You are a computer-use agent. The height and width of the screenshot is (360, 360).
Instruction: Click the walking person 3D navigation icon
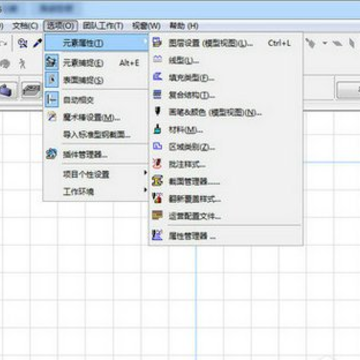click(x=22, y=63)
